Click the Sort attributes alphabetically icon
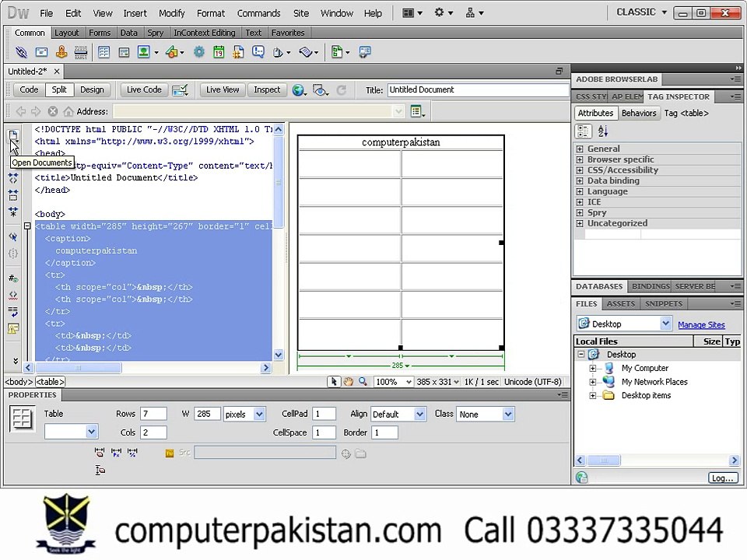747x560 pixels. (602, 131)
